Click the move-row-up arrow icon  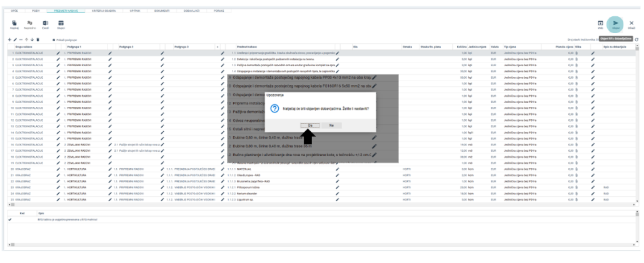point(26,39)
